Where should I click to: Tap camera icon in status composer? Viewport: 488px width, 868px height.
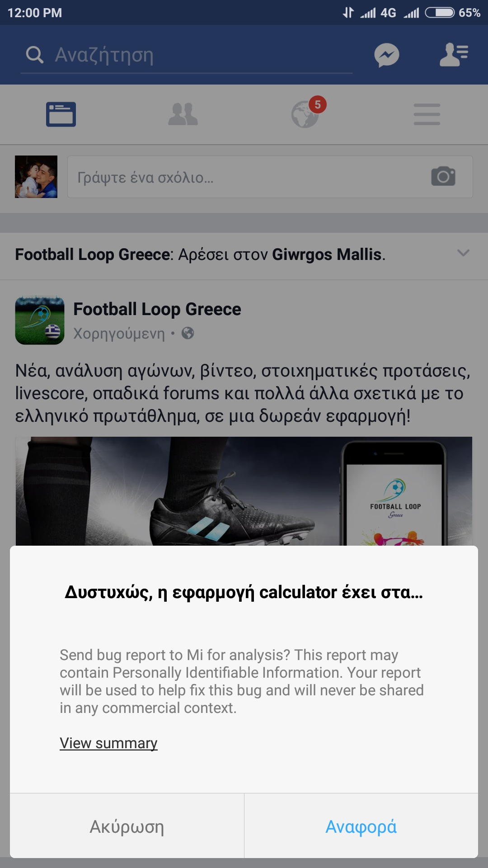point(443,176)
